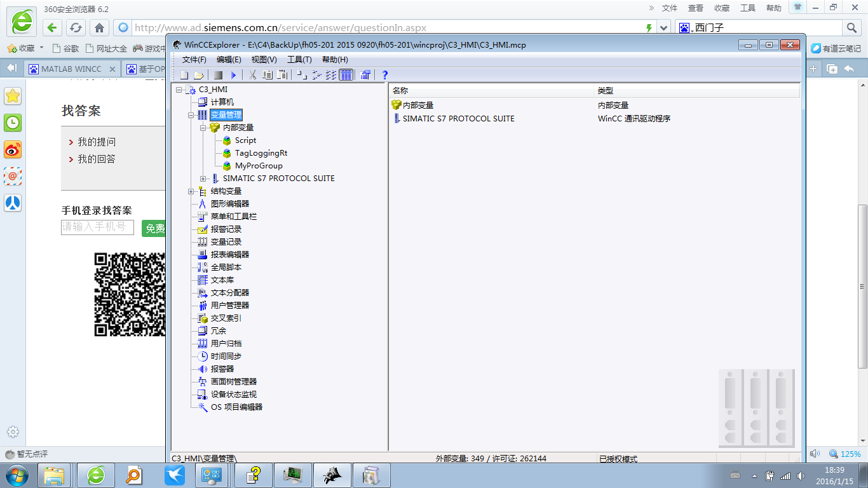Expand the 结构变量 tree node
Viewport: 868px width, 488px height.
pyautogui.click(x=191, y=191)
